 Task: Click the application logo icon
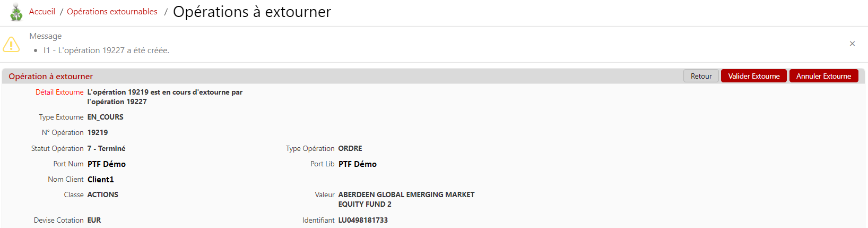click(16, 12)
